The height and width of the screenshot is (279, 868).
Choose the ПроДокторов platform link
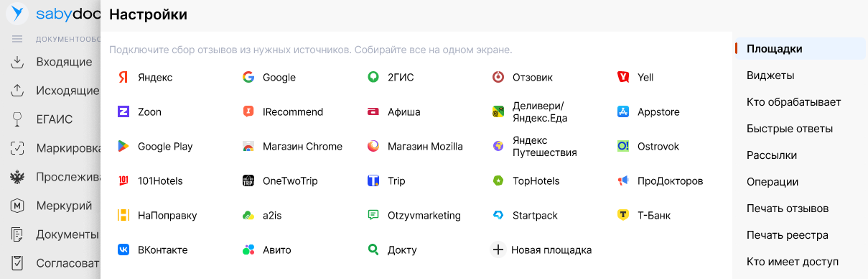click(x=661, y=180)
